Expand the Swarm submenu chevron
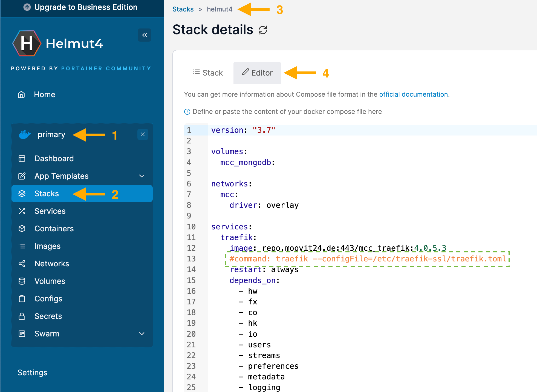This screenshot has height=392, width=537. (142, 334)
